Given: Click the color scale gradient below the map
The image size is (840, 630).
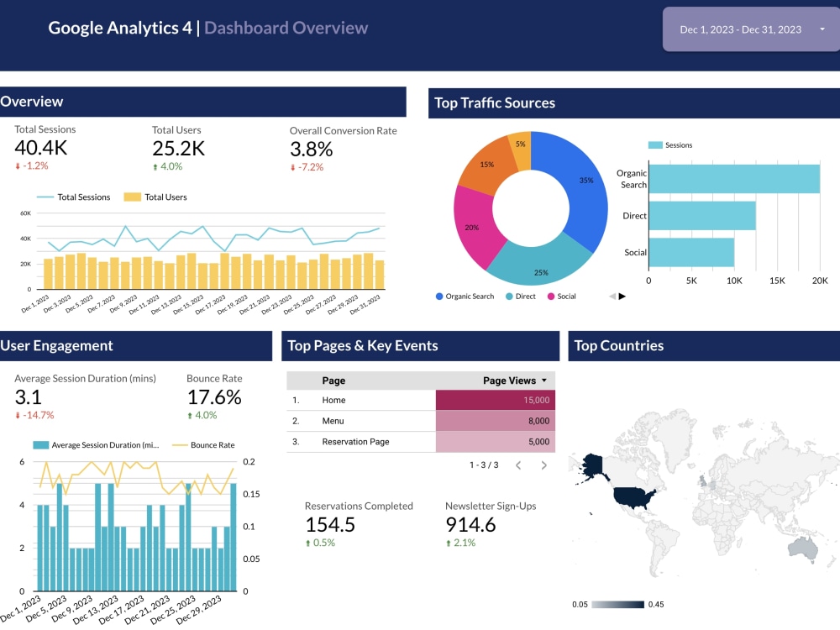Looking at the screenshot, I should click(617, 604).
